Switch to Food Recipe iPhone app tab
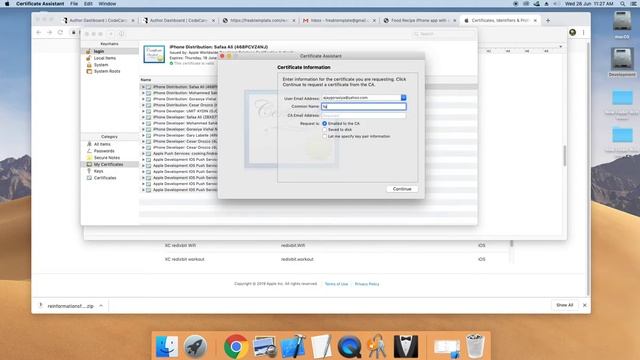640x360 pixels. pyautogui.click(x=420, y=20)
